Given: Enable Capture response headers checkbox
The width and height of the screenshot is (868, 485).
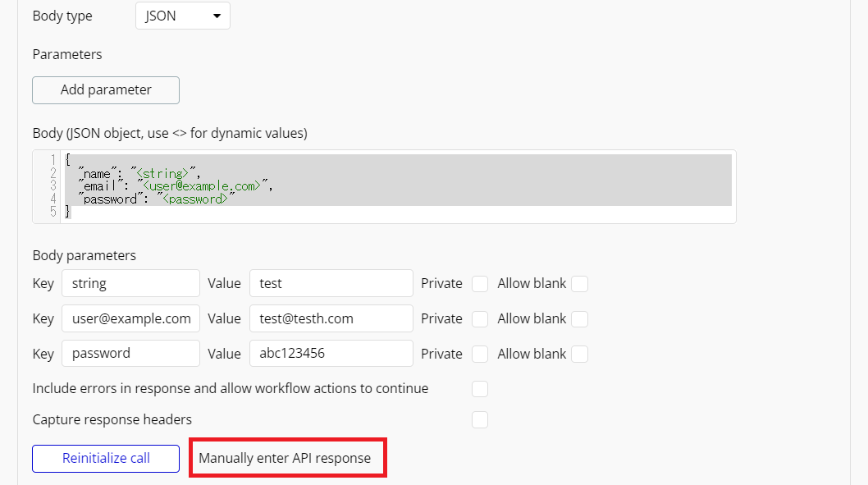Looking at the screenshot, I should [480, 419].
